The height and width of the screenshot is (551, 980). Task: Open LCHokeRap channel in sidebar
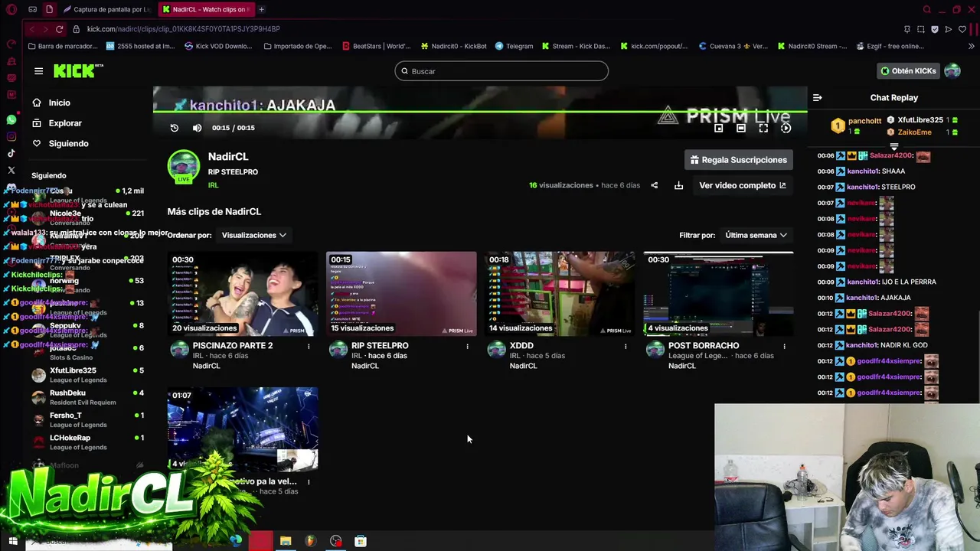[88, 442]
